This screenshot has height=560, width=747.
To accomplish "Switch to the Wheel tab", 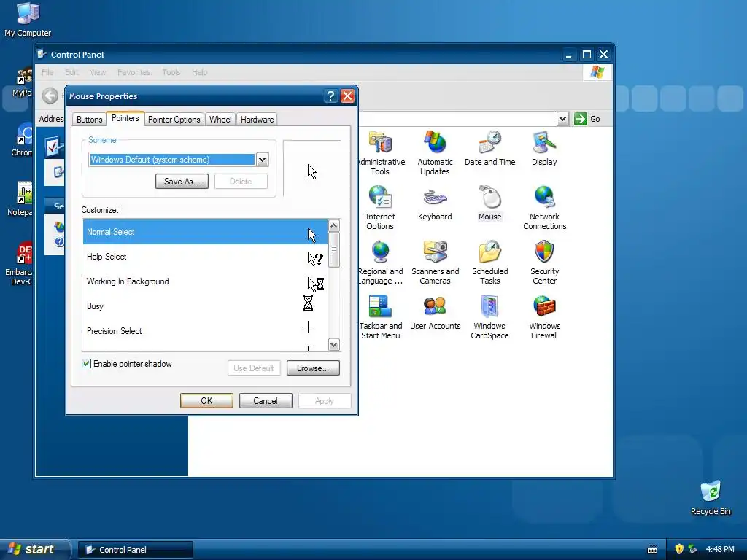I will [x=220, y=119].
